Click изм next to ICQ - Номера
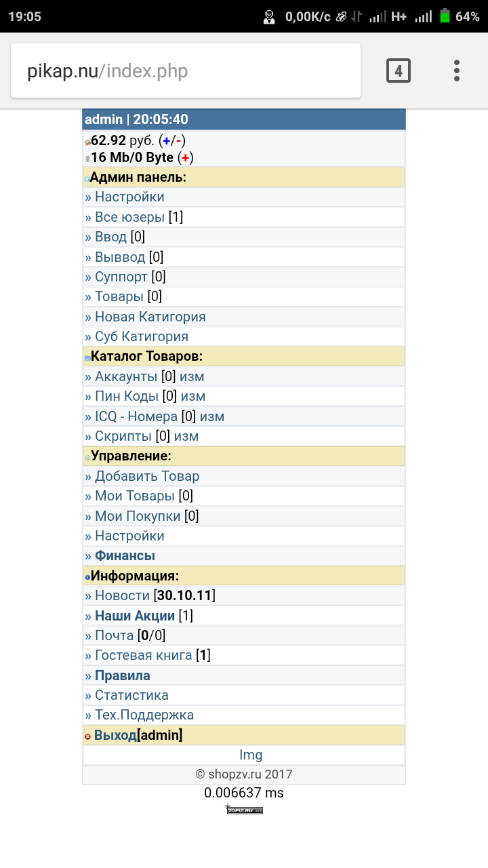 [x=212, y=416]
